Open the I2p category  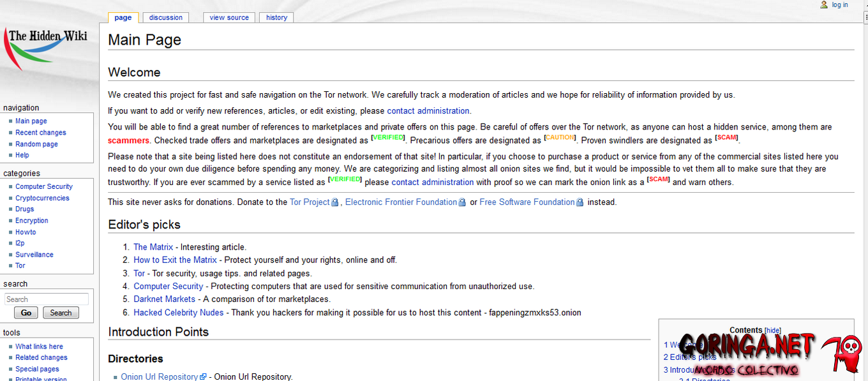tap(20, 243)
